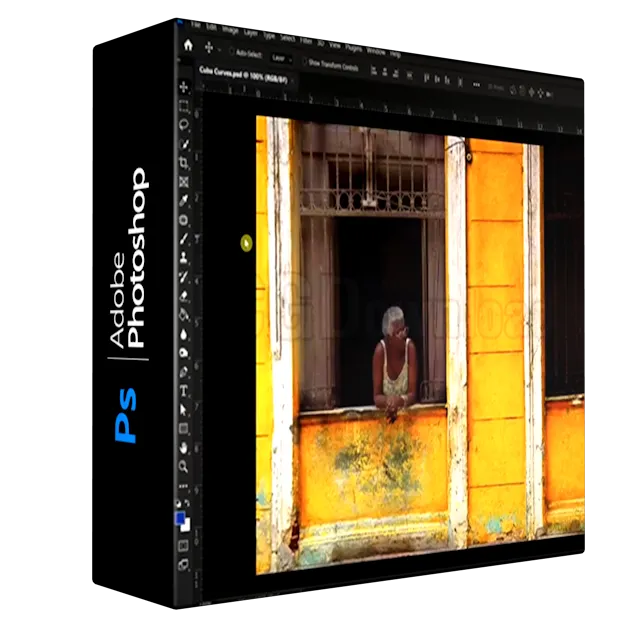The image size is (630, 630).
Task: Select the Lasso tool
Action: (184, 125)
